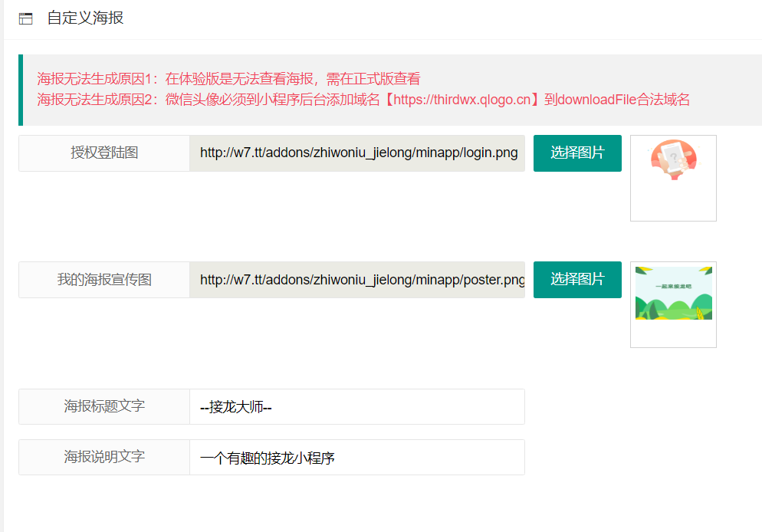
Task: Focus the 海报说明文字 input field
Action: pos(357,457)
